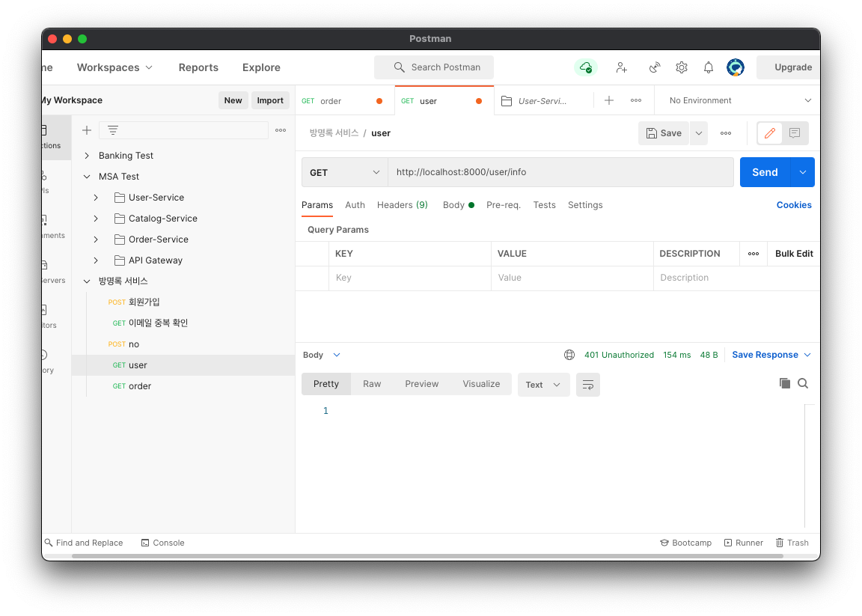Click the Import button
The width and height of the screenshot is (862, 616).
270,100
